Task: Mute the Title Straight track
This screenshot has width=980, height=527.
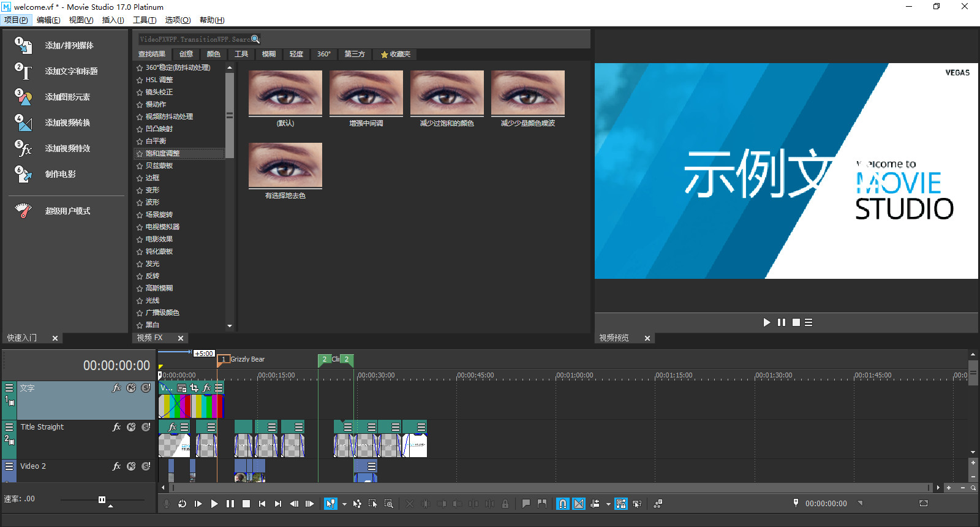Action: [x=131, y=427]
